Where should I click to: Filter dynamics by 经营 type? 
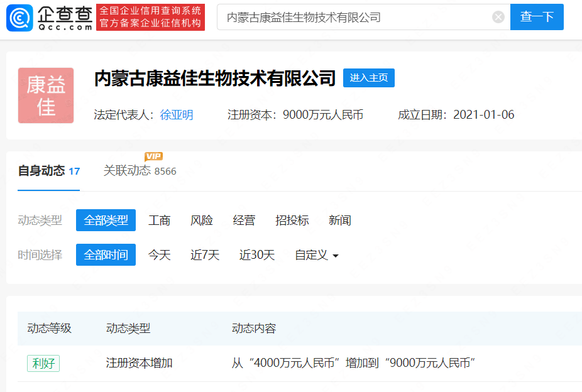tap(244, 220)
